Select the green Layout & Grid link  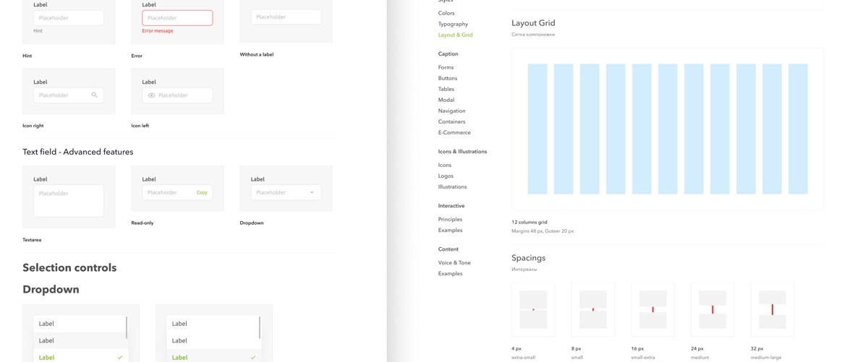click(x=455, y=35)
